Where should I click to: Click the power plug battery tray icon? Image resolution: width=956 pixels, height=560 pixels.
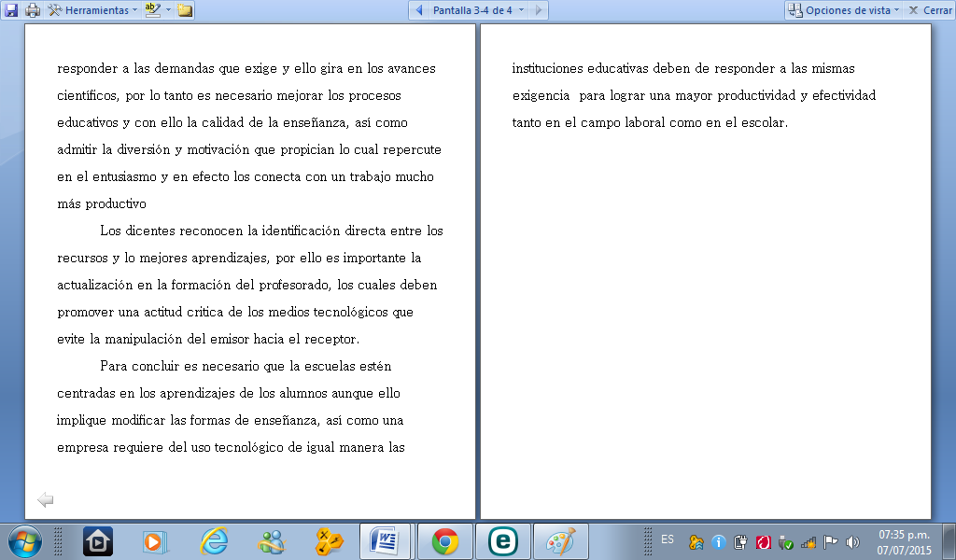[x=740, y=541]
